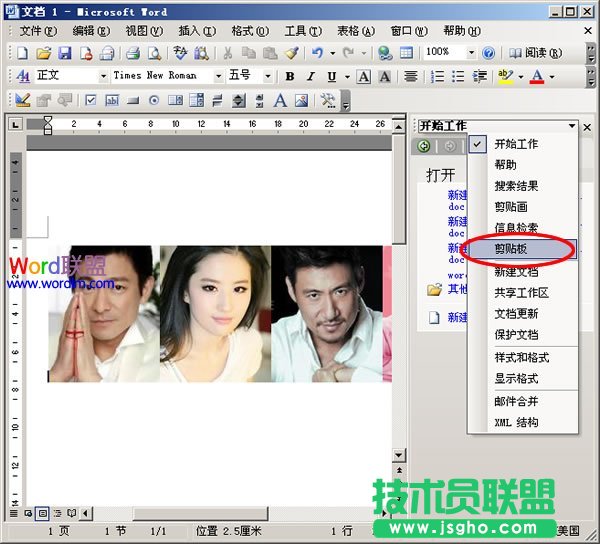Click the Open folder icon
Viewport: 600px width, 544px height.
coord(44,52)
